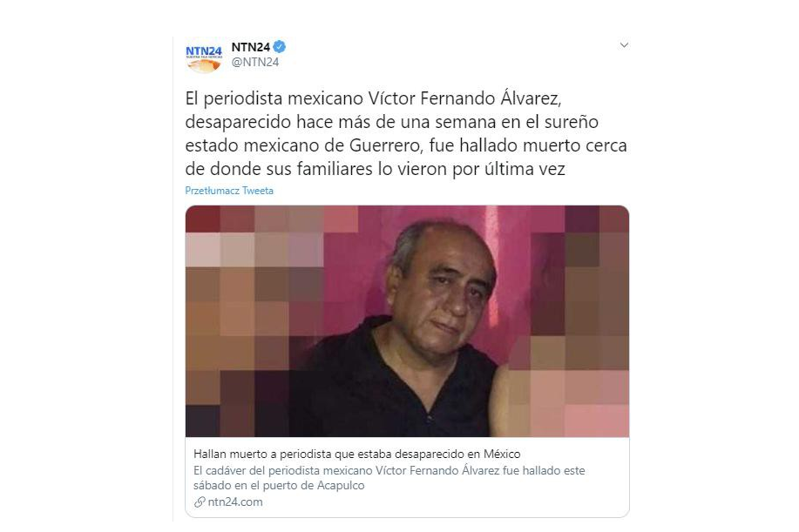Image resolution: width=799 pixels, height=532 pixels.
Task: Expand the tweet options chevron menu
Action: tap(624, 45)
